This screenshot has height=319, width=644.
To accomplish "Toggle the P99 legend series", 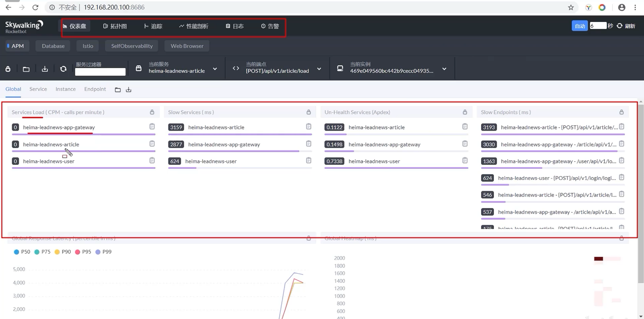I will click(103, 252).
